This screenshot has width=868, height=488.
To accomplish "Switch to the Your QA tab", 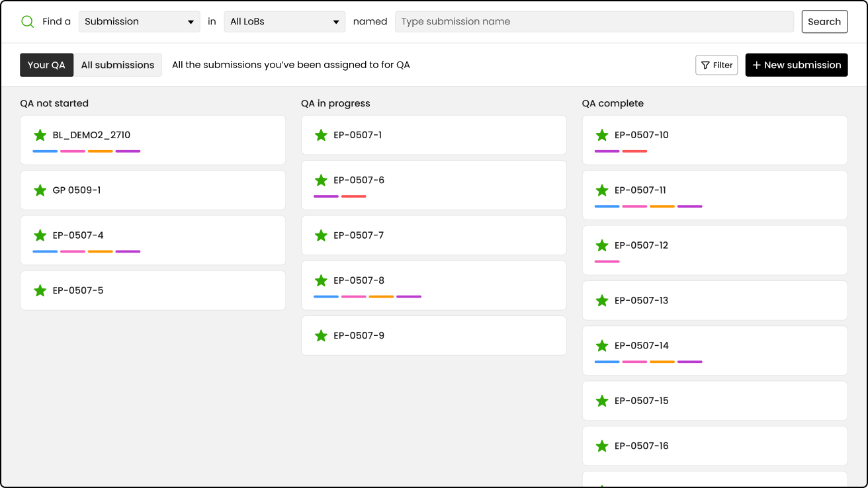I will click(x=46, y=65).
